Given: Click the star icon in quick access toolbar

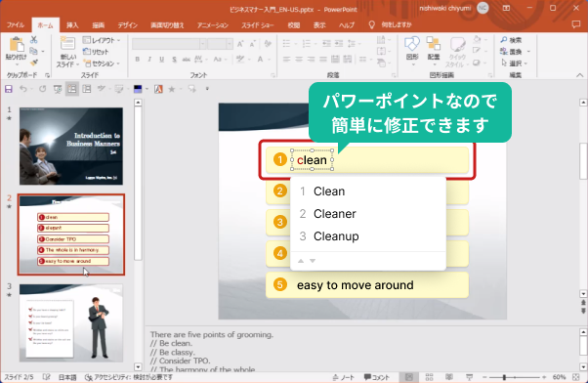Looking at the screenshot, I should [x=171, y=89].
